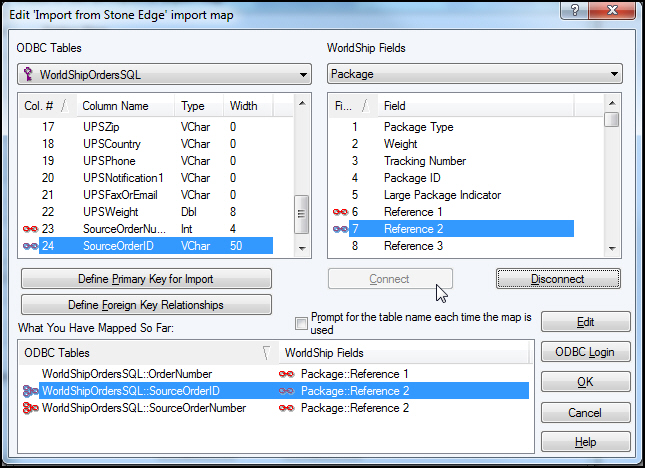Click the Edit button

coord(586,322)
